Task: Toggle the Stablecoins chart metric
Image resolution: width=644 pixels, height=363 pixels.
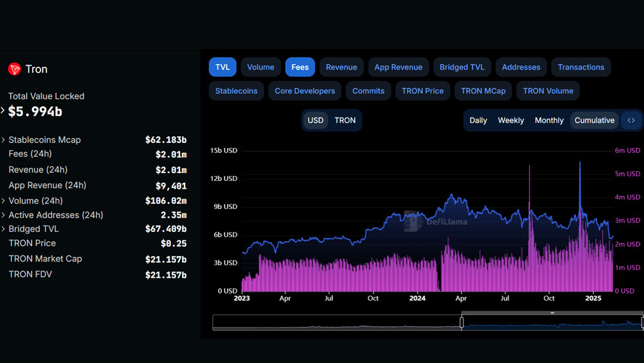Action: click(236, 91)
